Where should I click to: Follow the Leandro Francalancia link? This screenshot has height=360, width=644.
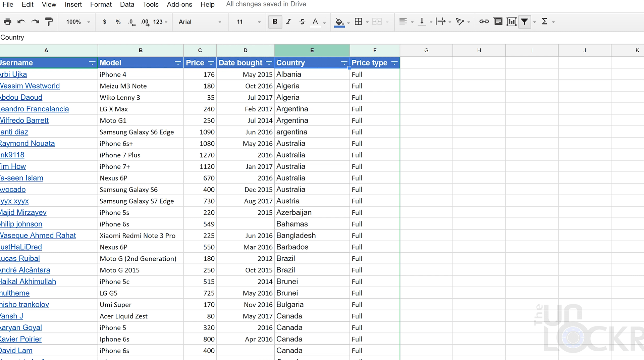tap(34, 109)
